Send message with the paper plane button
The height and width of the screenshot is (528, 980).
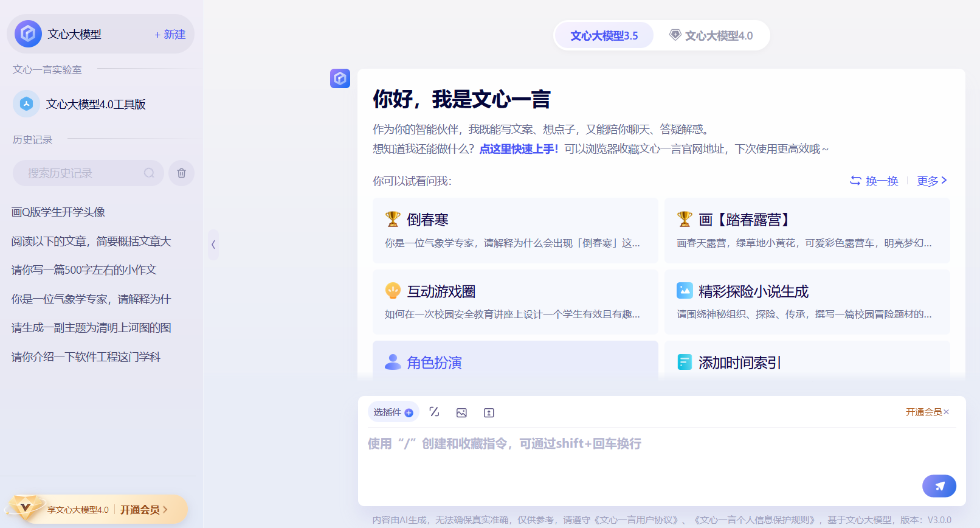click(939, 486)
